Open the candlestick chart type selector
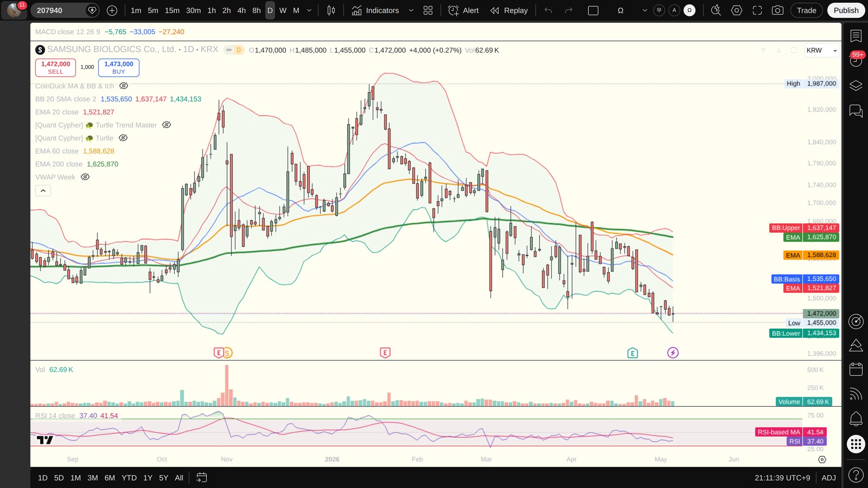868x488 pixels. [x=331, y=10]
